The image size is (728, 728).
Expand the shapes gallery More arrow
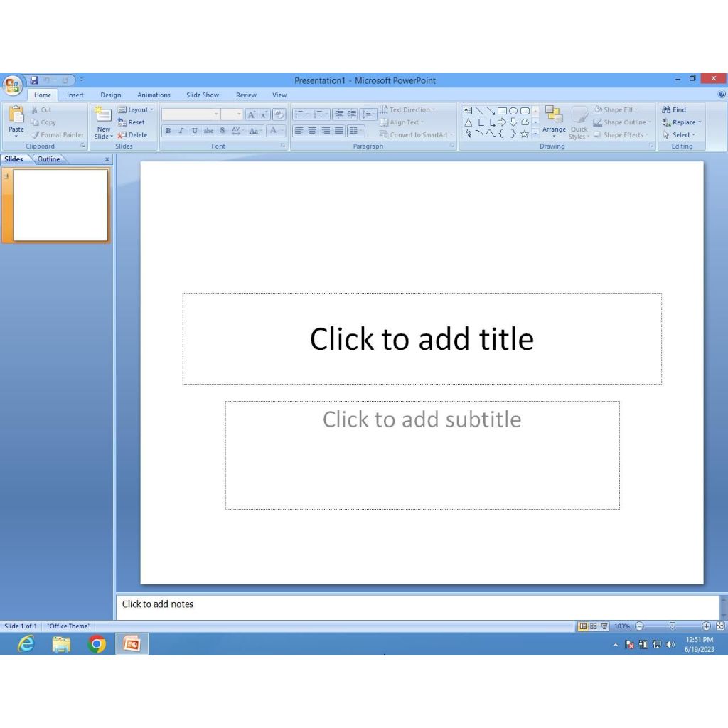pos(535,134)
